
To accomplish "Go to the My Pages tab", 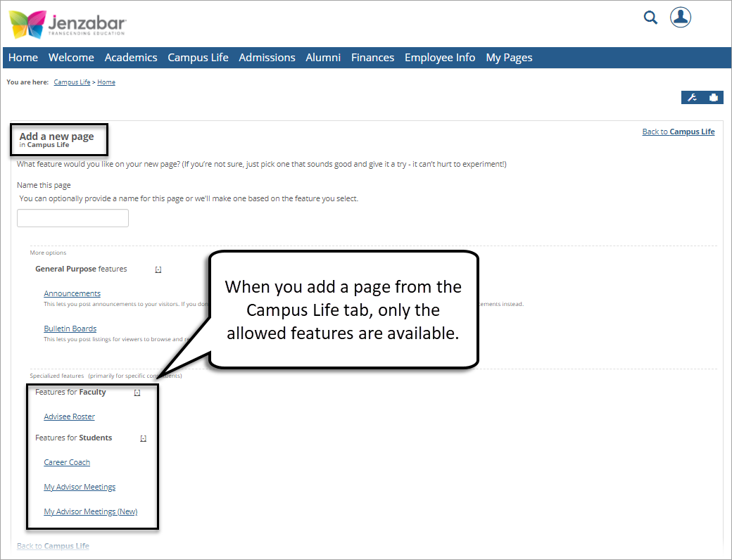I will click(509, 58).
